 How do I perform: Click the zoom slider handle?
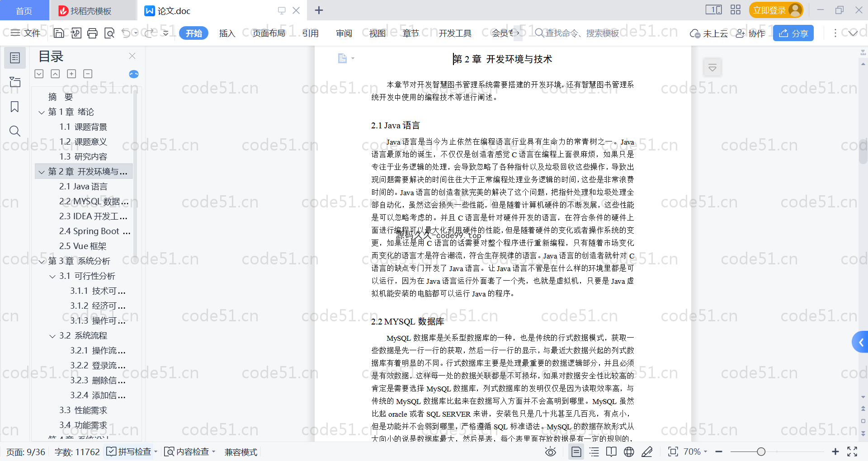point(761,452)
